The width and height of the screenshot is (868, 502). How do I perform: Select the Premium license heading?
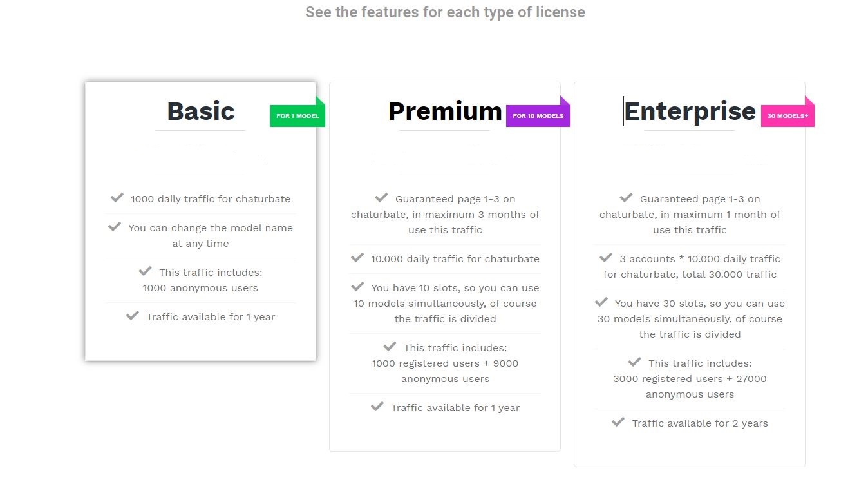point(445,111)
